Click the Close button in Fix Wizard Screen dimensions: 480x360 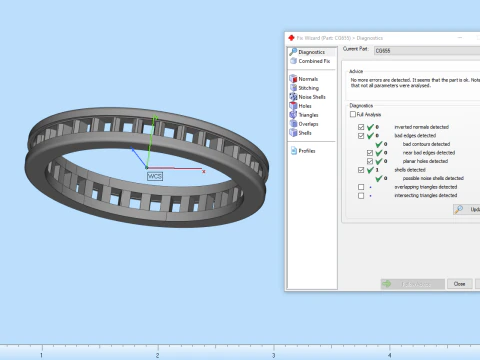click(x=459, y=284)
